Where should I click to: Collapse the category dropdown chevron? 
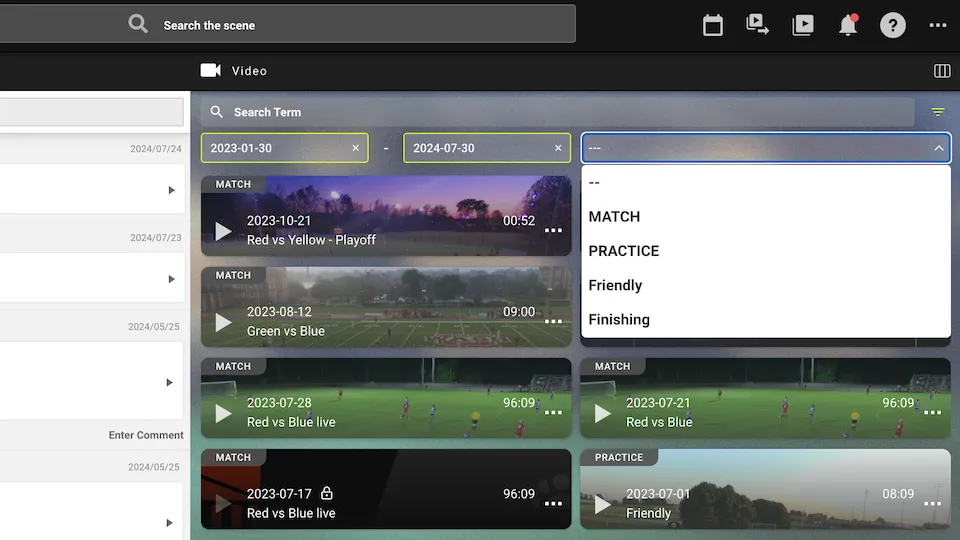[x=939, y=148]
